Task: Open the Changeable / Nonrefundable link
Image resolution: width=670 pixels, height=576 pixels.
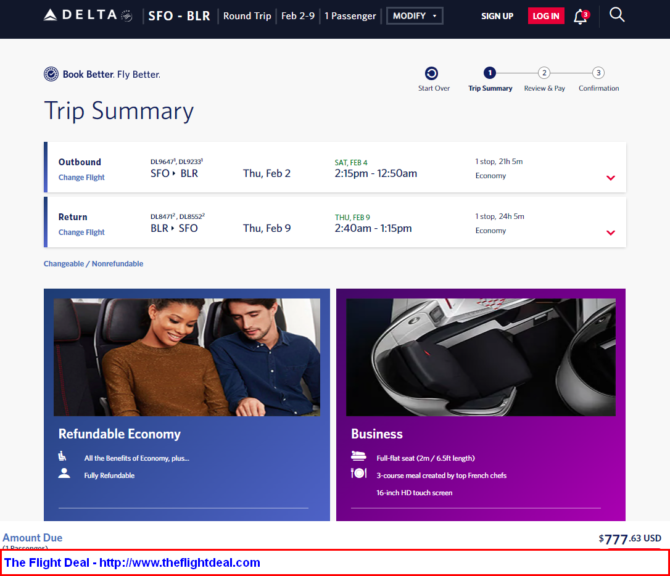Action: [93, 264]
